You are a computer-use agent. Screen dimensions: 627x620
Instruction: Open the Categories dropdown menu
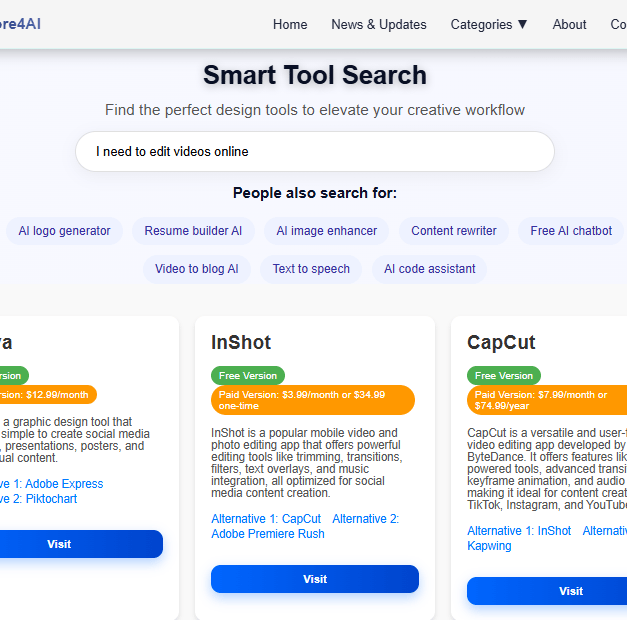[x=489, y=24]
